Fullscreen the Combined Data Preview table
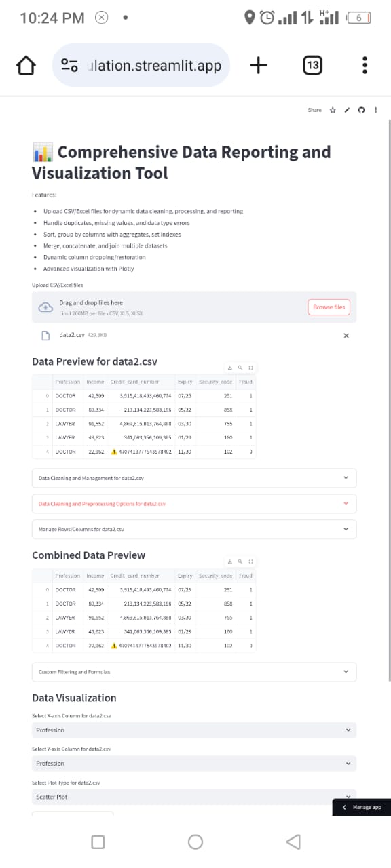Viewport: 391px width, 868px height. [x=250, y=561]
